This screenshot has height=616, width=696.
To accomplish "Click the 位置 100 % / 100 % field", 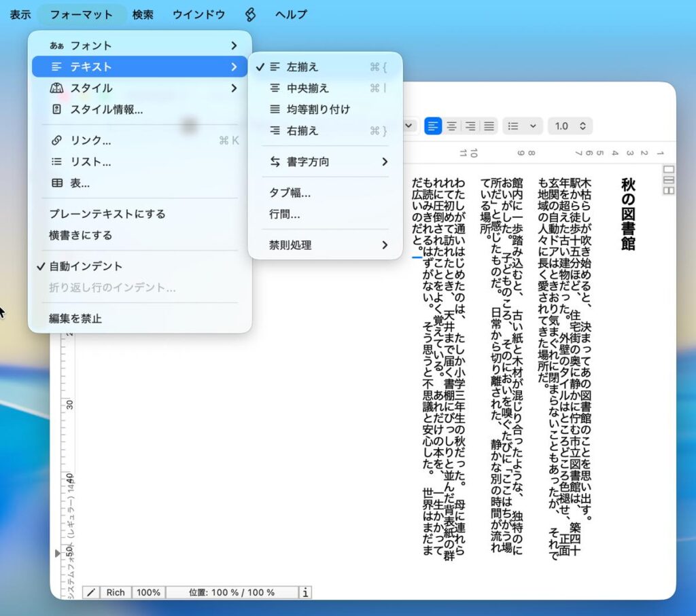I will point(232,592).
